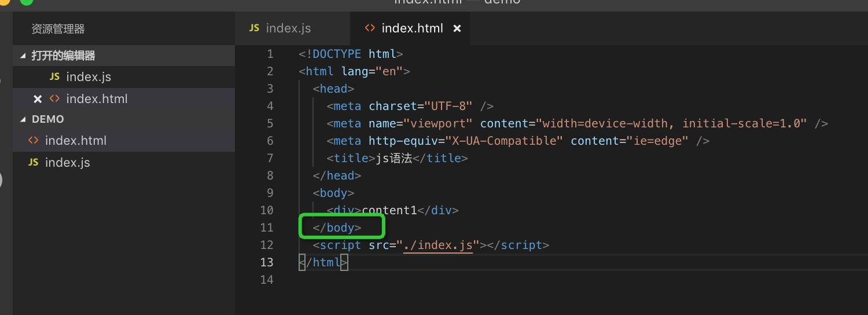The height and width of the screenshot is (315, 868).
Task: Click the closing </head> tag
Action: 337,175
